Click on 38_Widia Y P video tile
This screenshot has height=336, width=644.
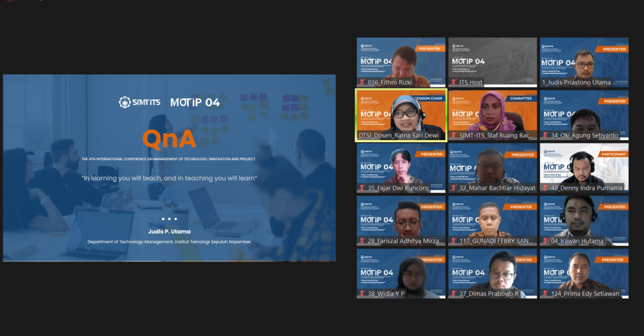click(x=401, y=273)
